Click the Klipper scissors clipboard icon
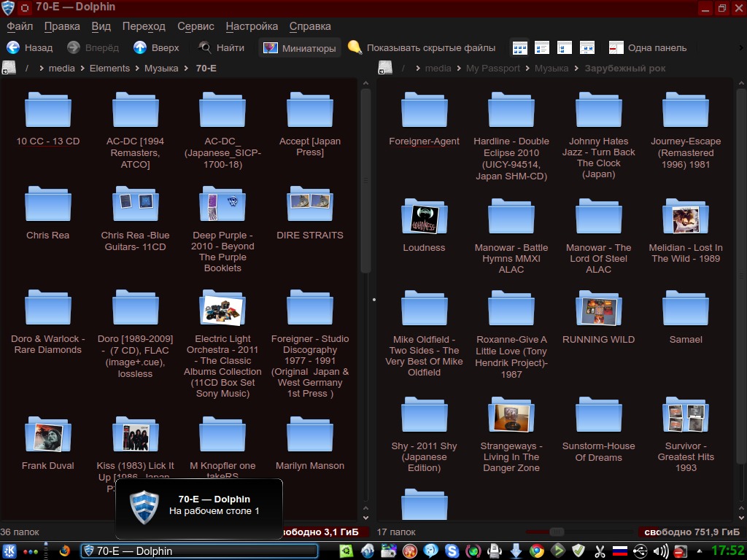747x560 pixels. point(600,551)
